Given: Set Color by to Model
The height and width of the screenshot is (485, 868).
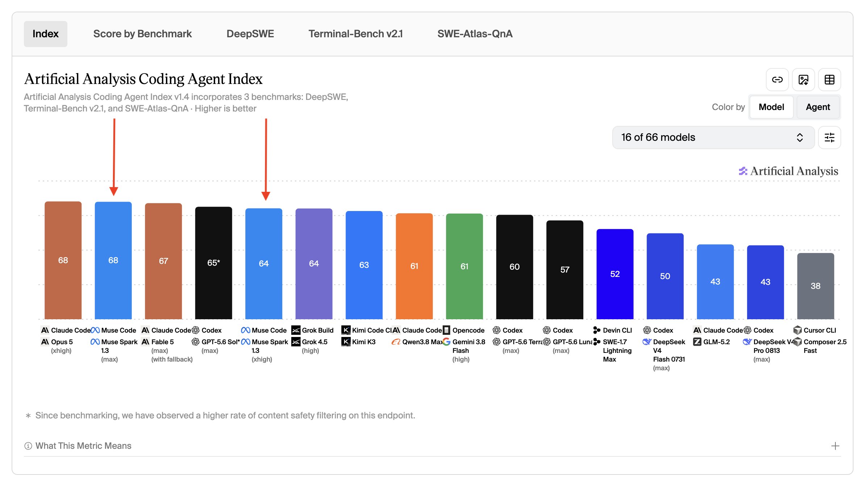Looking at the screenshot, I should point(771,107).
